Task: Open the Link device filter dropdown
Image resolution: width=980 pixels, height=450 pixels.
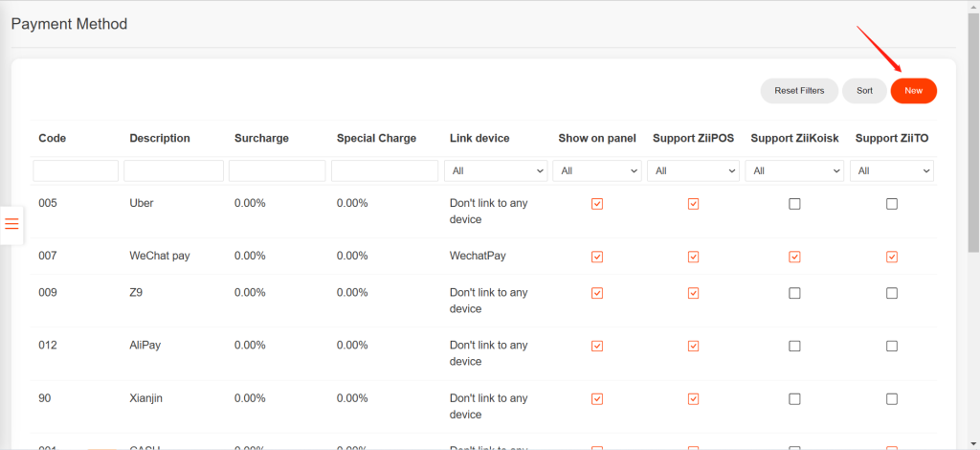Action: tap(496, 170)
